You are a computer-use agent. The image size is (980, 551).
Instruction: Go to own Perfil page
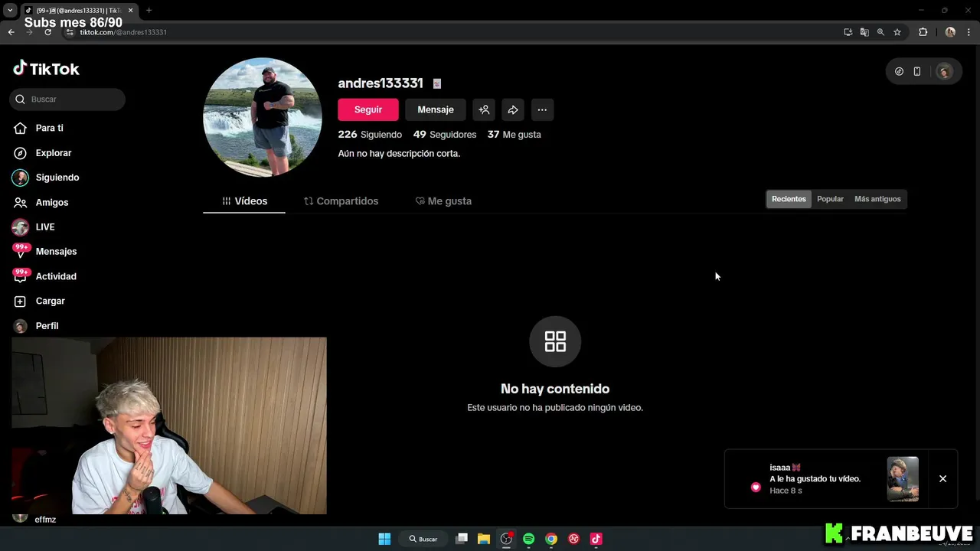point(36,326)
